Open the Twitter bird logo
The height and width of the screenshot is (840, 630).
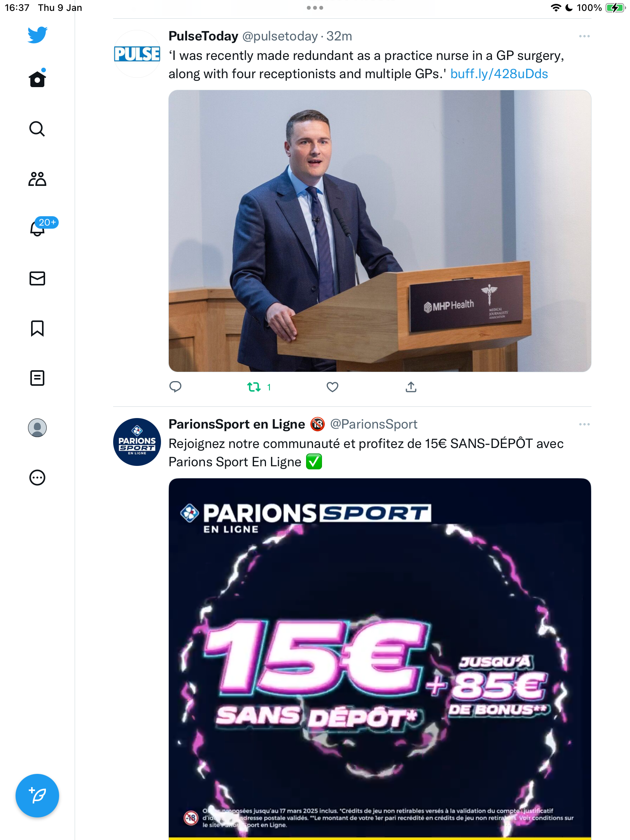coord(37,35)
